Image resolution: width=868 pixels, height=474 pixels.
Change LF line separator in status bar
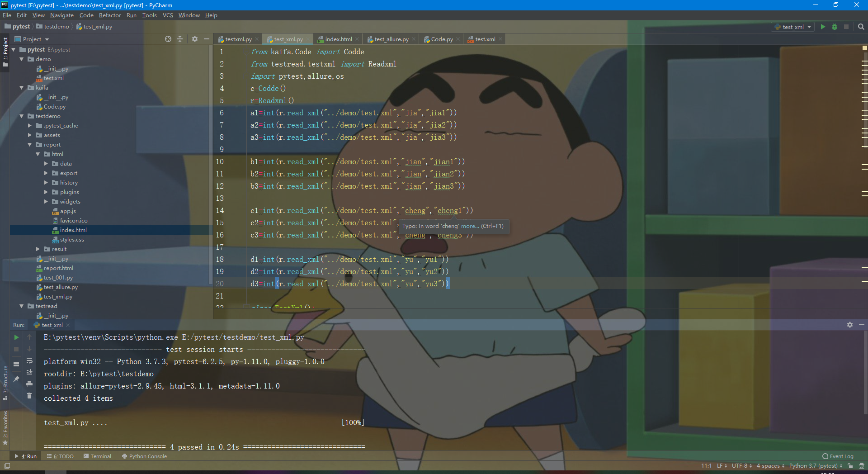click(x=722, y=466)
